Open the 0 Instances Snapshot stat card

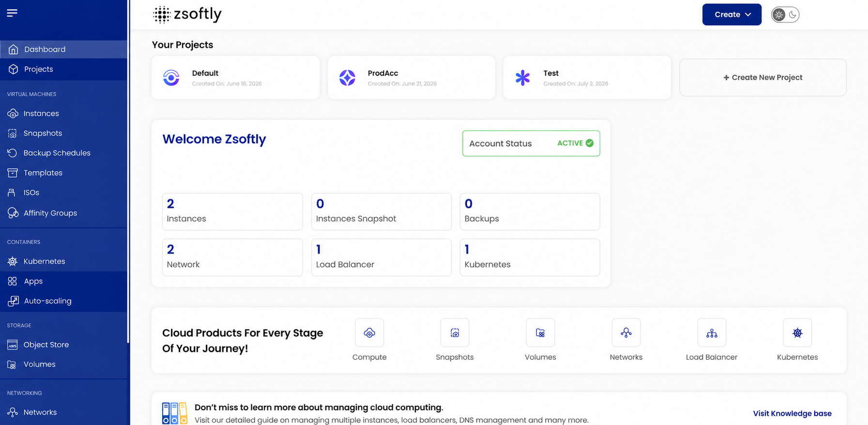click(x=381, y=212)
